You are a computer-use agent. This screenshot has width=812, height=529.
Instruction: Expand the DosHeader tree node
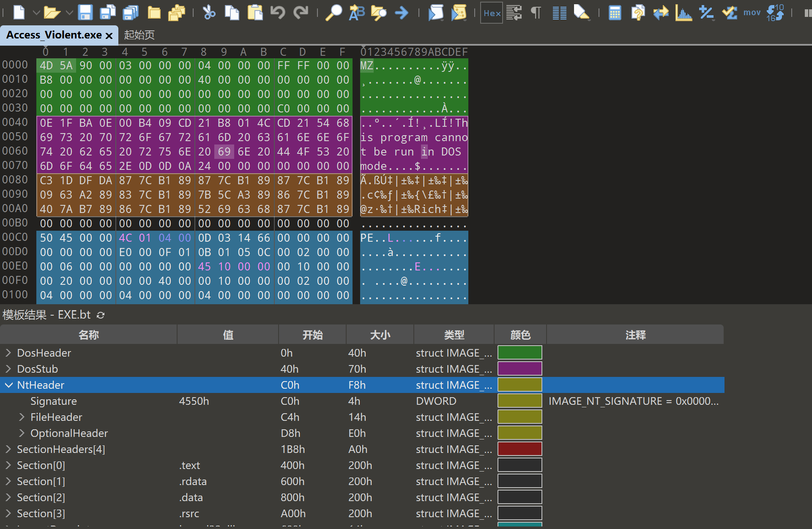pos(8,353)
